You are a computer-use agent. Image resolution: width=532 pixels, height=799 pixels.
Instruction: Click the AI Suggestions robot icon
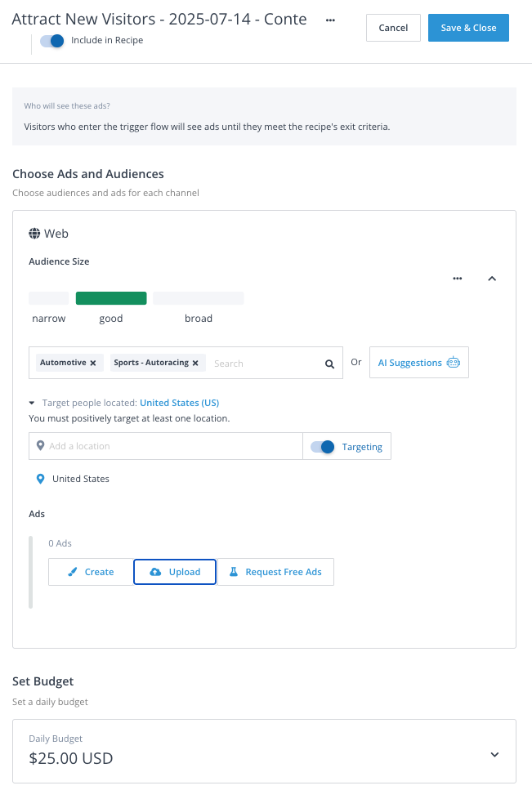click(x=454, y=362)
